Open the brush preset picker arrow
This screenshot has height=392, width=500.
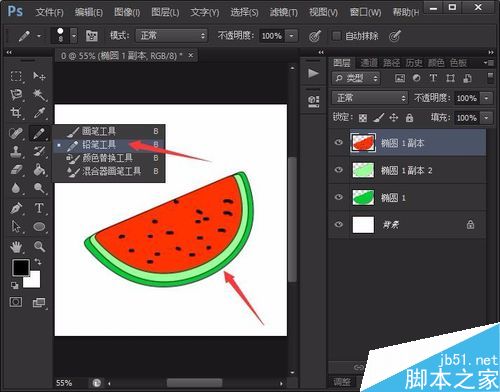(x=74, y=35)
